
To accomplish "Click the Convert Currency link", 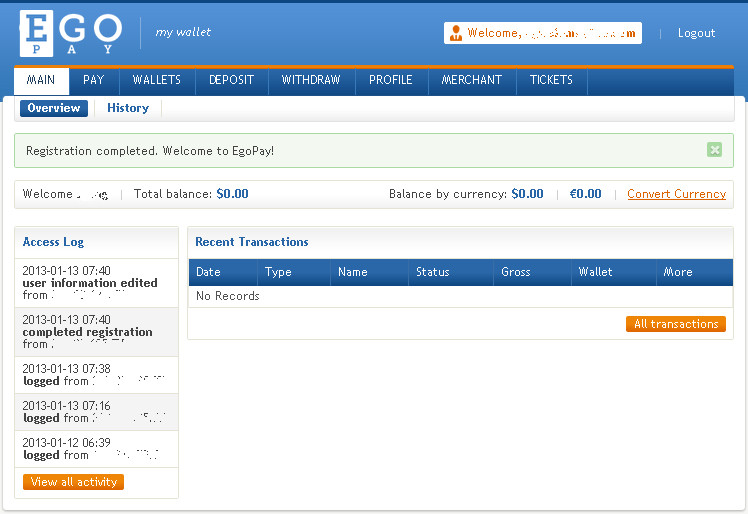I will click(x=676, y=194).
